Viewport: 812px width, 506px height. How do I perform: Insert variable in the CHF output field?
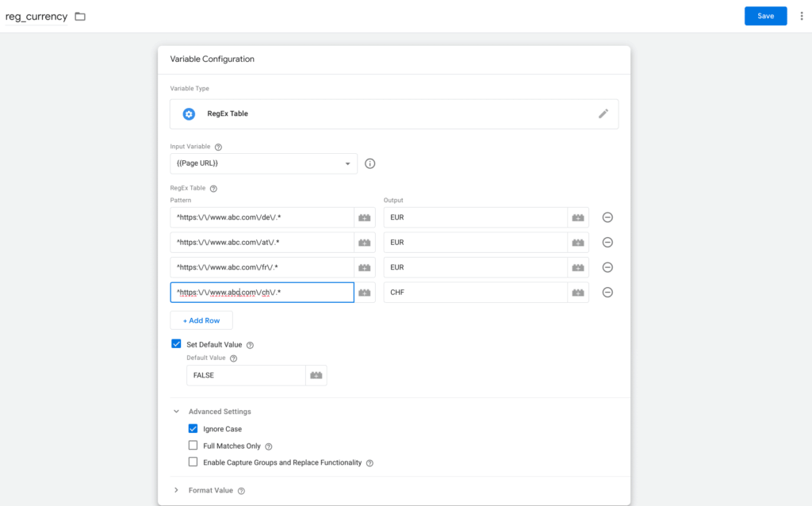(578, 293)
